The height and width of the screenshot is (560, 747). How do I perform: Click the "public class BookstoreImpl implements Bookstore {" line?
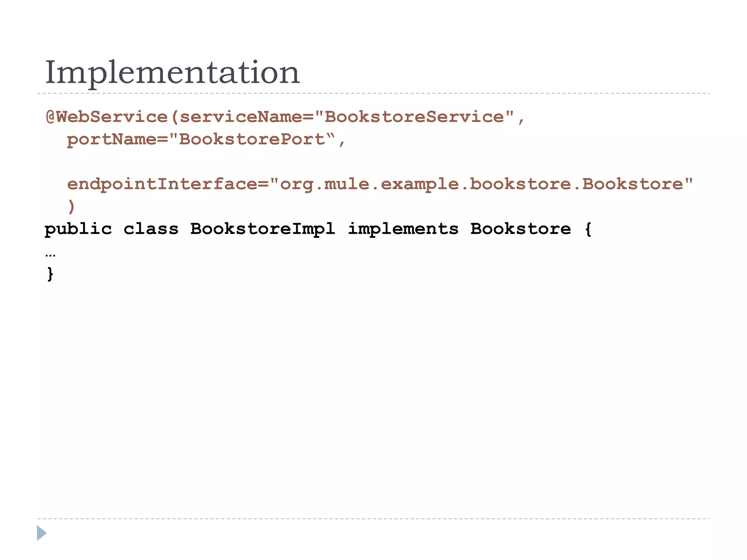(x=318, y=229)
